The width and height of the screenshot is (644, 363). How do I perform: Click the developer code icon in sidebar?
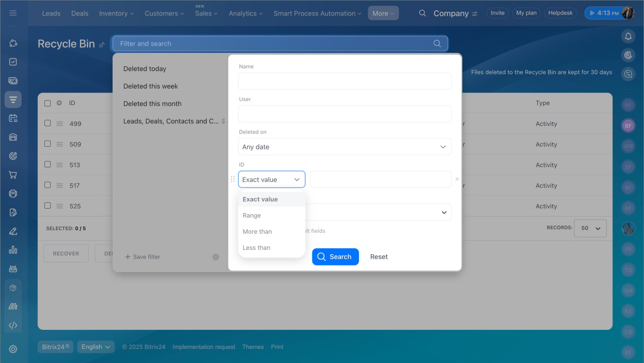pos(13,325)
